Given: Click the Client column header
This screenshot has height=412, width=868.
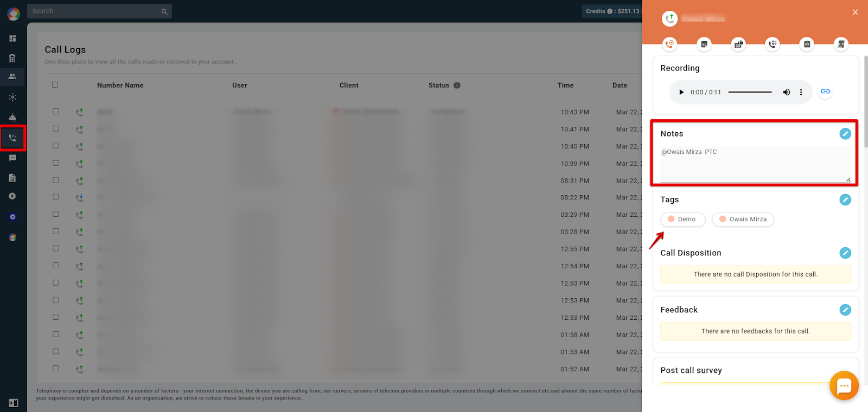Looking at the screenshot, I should (x=349, y=86).
